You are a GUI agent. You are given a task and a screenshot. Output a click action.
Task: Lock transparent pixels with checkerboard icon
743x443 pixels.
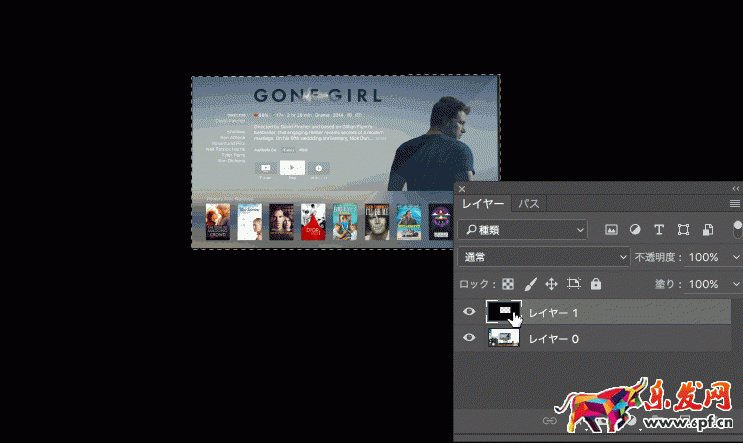508,284
